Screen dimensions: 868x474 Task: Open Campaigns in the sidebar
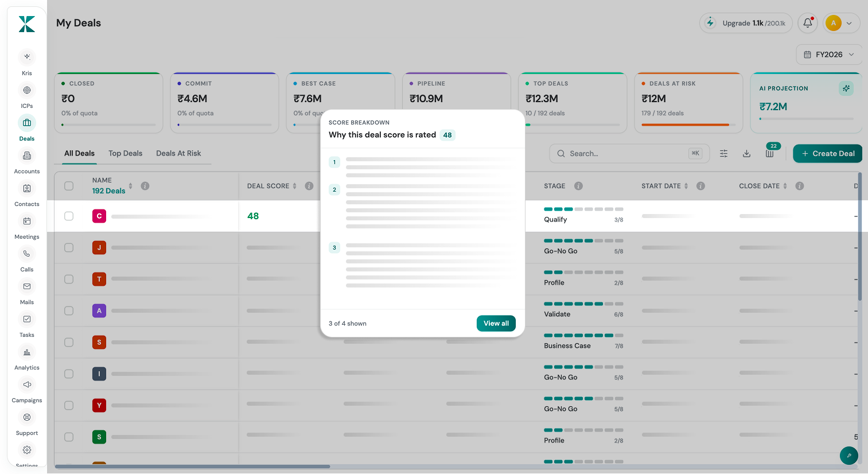pos(27,390)
